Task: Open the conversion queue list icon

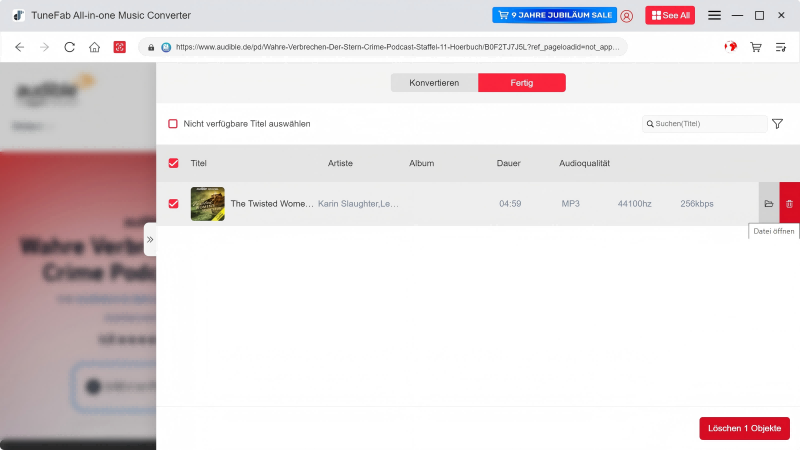Action: [781, 47]
